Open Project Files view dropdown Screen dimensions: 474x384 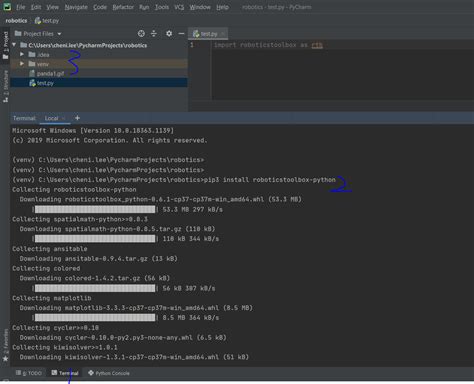[x=38, y=34]
